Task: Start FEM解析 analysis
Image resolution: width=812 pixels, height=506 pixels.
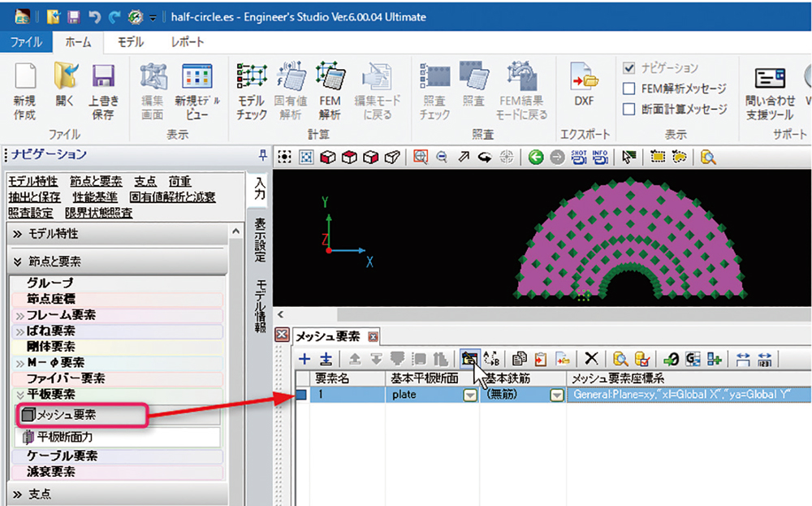Action: [330, 91]
